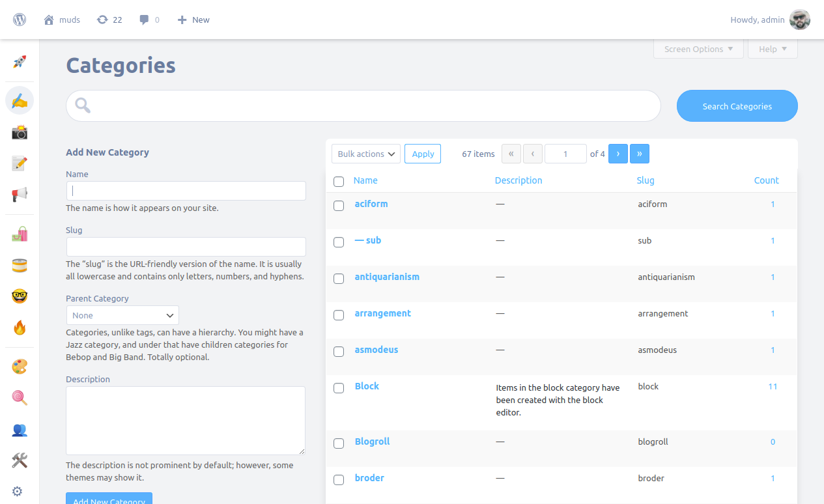
Task: Click the fire emoji sidebar icon
Action: click(x=20, y=328)
